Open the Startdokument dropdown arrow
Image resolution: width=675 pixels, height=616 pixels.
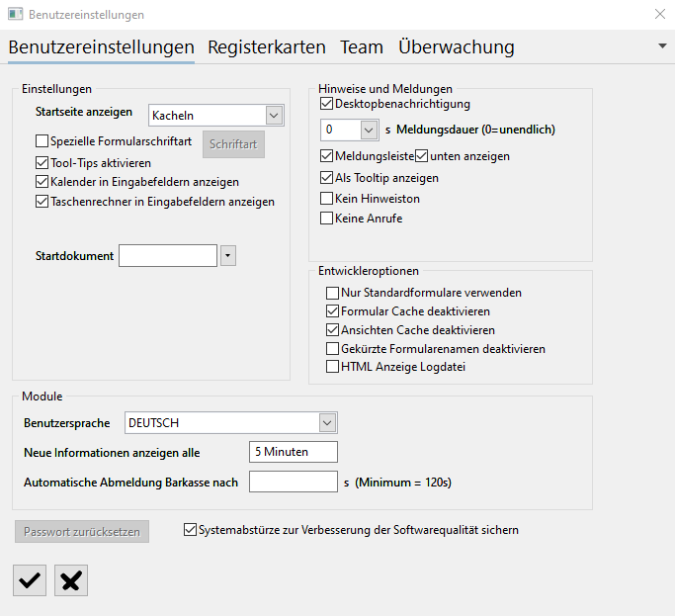(x=228, y=256)
